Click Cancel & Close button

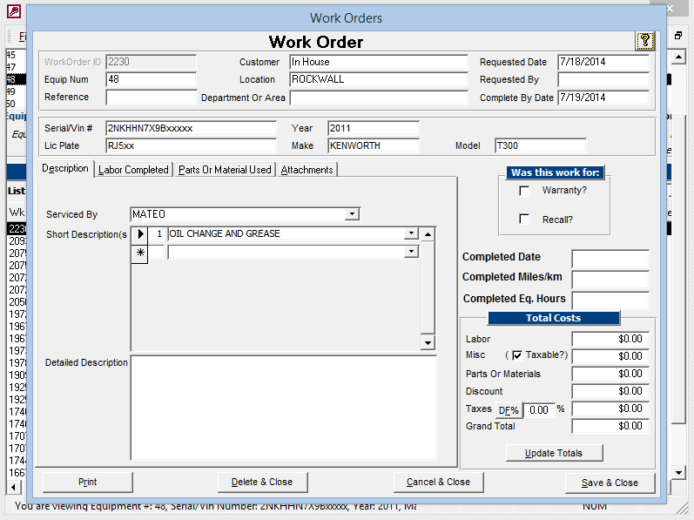438,482
